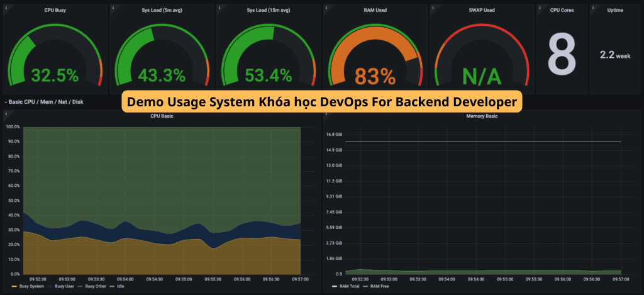The width and height of the screenshot is (644, 295).
Task: Open the Sys Load (5m avg) info icon
Action: (x=113, y=7)
